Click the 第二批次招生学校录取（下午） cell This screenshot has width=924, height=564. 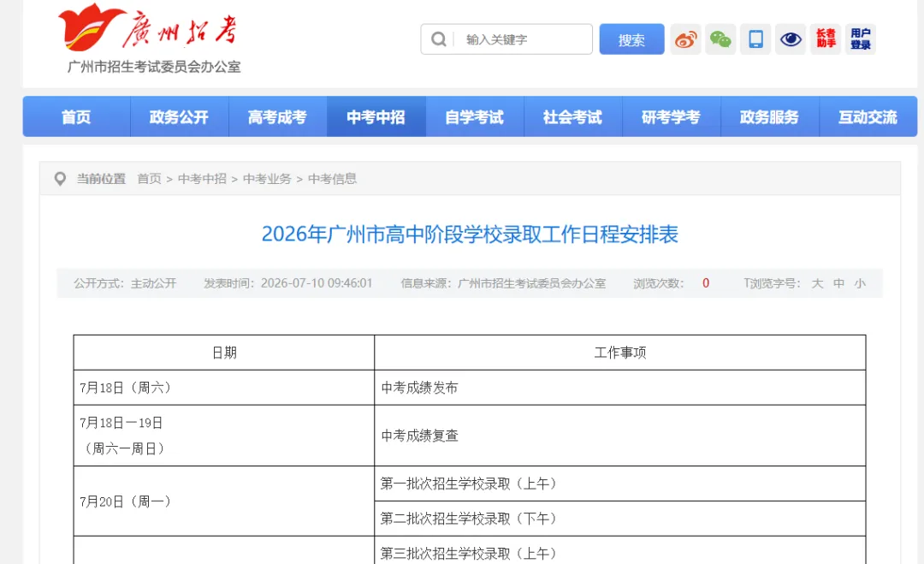point(620,519)
